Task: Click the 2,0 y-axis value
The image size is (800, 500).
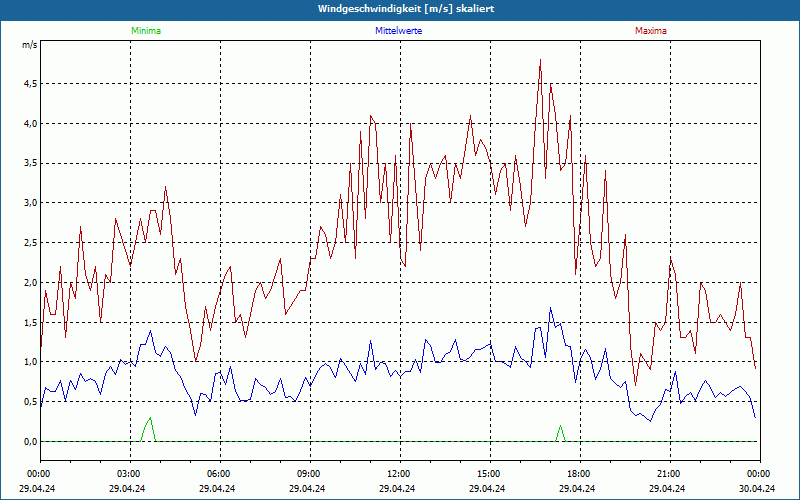Action: (x=31, y=283)
